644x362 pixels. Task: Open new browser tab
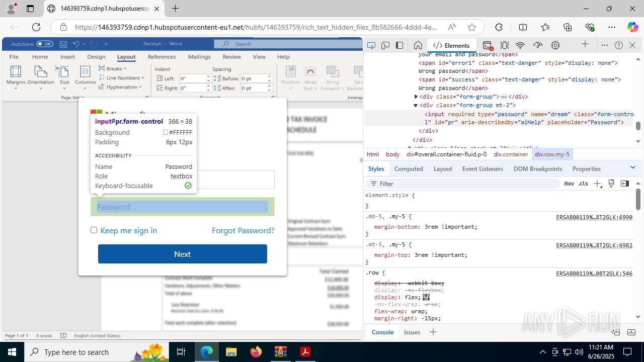175,9
